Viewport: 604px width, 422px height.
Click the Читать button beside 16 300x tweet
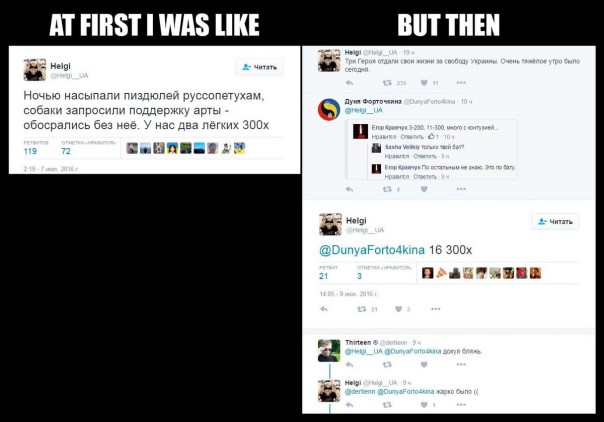click(555, 221)
